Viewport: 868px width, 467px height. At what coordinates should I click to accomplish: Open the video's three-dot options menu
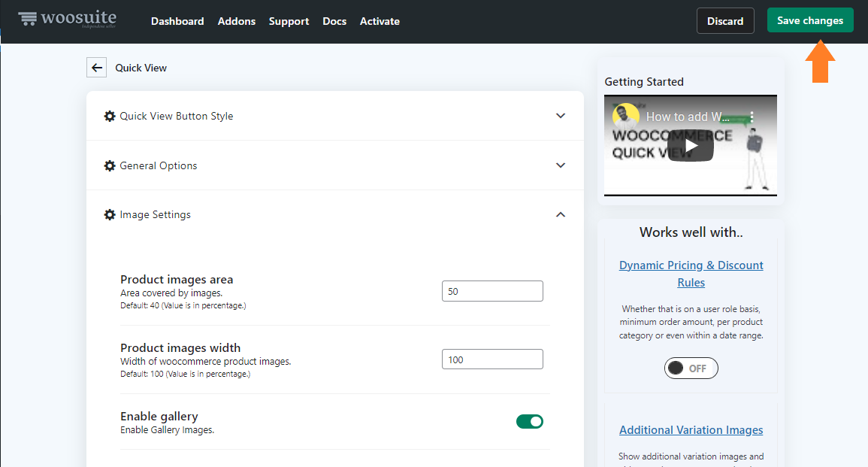[752, 117]
